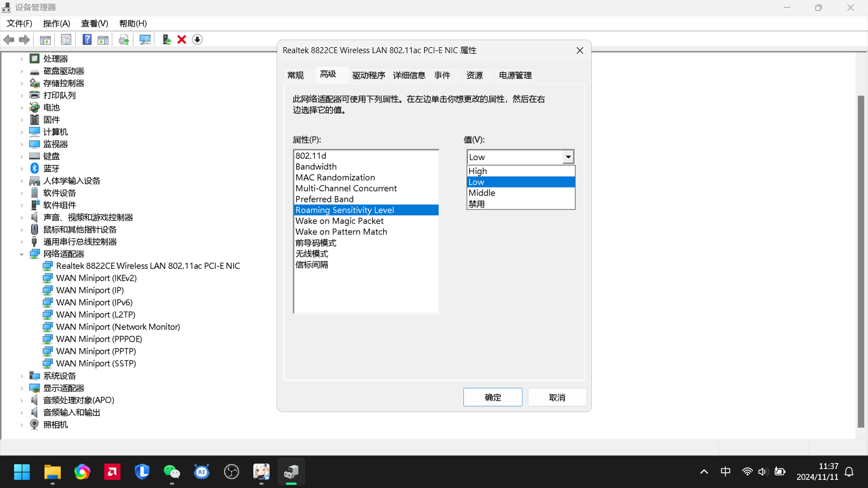
Task: Click the scan for hardware changes monitor icon
Action: pyautogui.click(x=145, y=40)
